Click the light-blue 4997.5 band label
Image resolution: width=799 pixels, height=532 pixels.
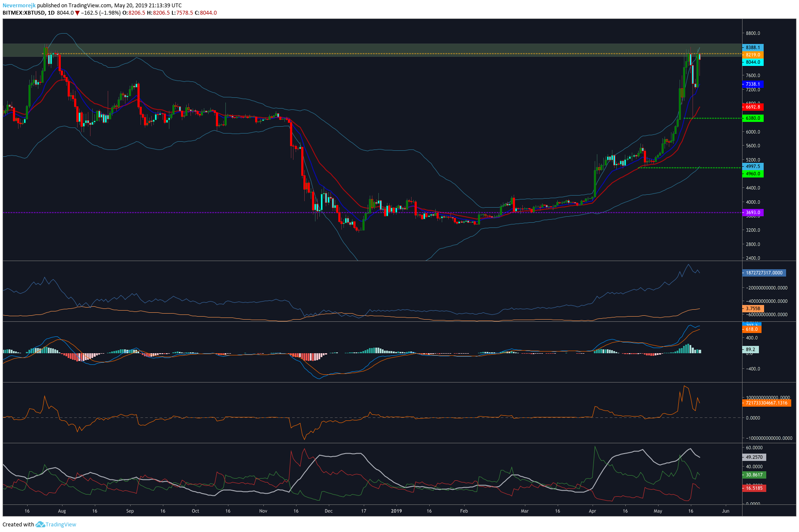753,166
